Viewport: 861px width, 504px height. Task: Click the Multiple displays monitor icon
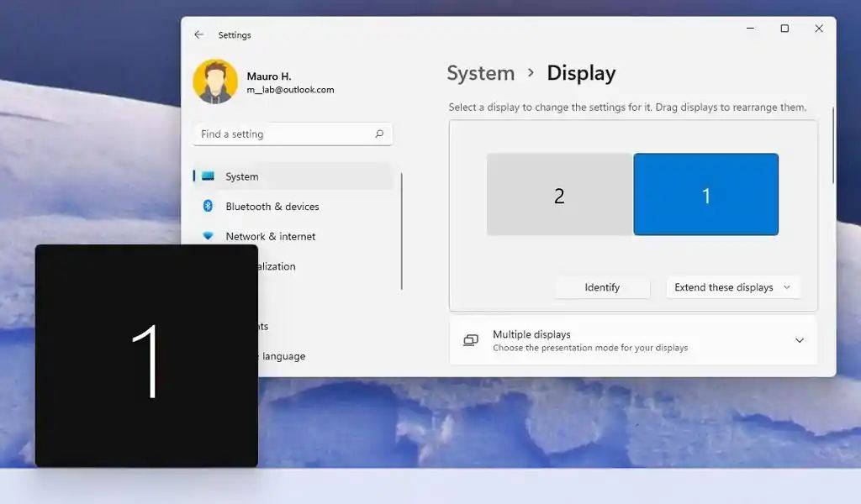click(x=471, y=340)
